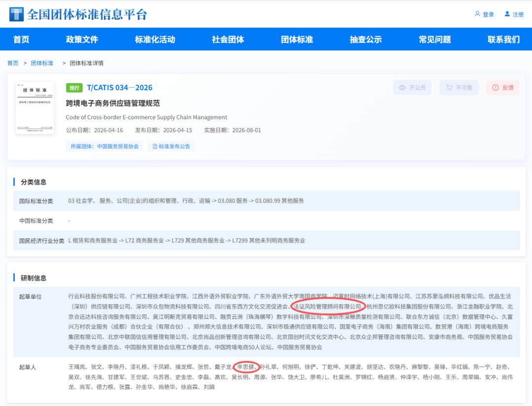Image resolution: width=532 pixels, height=406 pixels.
Task: Click the 不可售 button
Action: 459,88
